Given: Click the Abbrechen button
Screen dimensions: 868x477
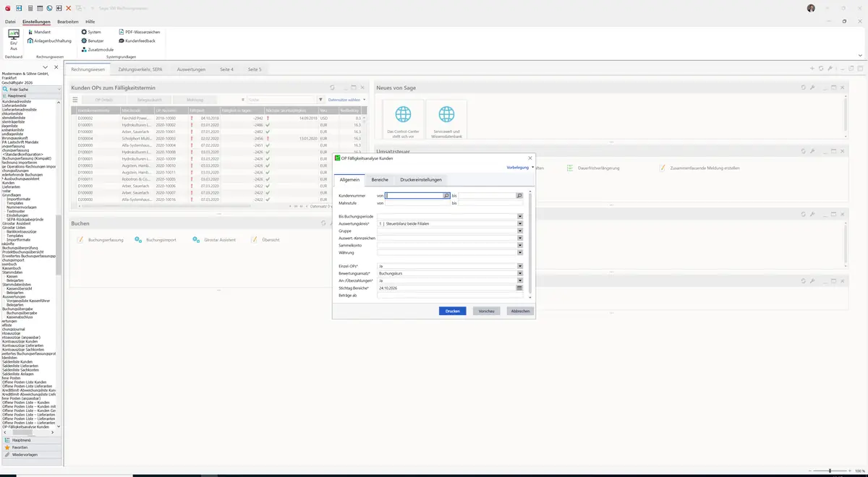Looking at the screenshot, I should pos(521,311).
